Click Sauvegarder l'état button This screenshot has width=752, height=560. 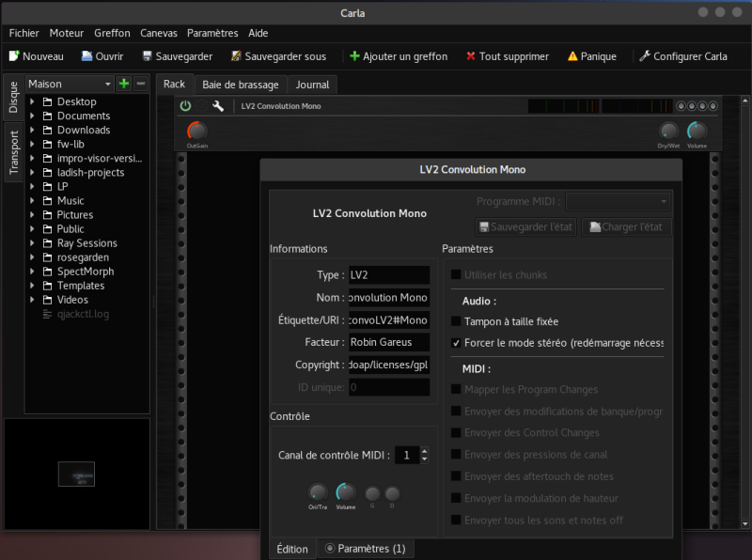coord(525,226)
